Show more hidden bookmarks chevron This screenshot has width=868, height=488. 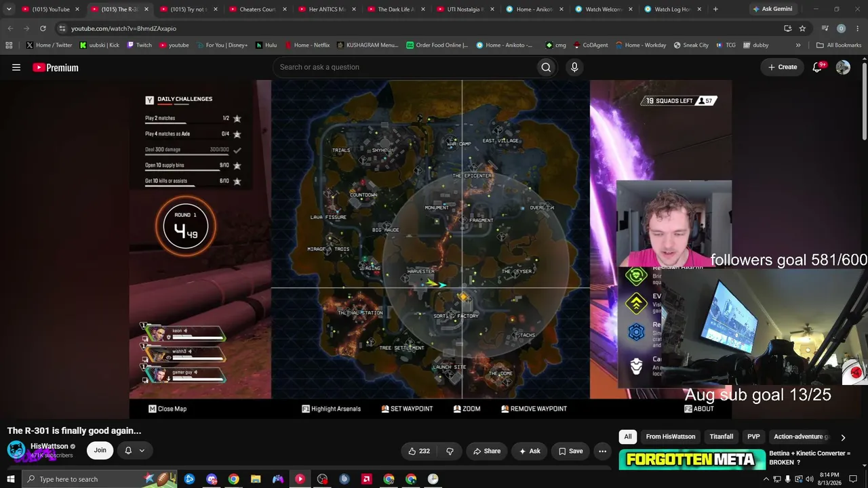point(798,45)
